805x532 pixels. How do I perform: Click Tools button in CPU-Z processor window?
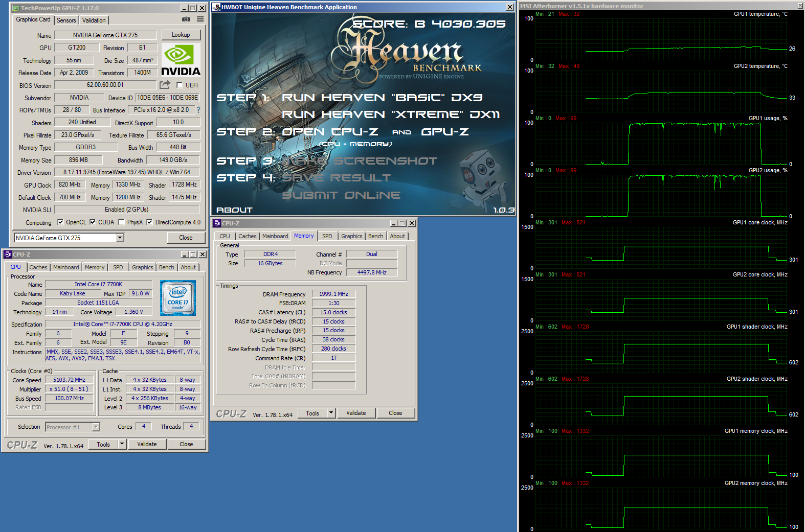click(x=103, y=444)
